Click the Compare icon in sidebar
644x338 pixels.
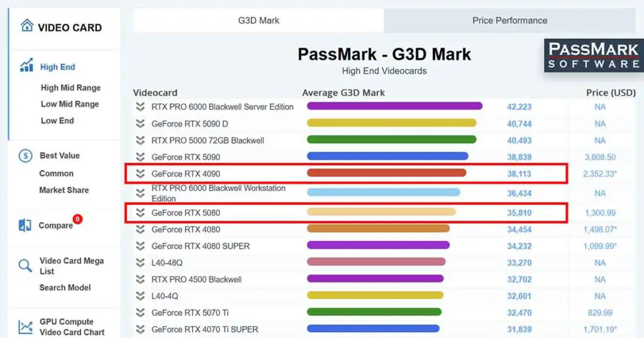click(x=26, y=225)
